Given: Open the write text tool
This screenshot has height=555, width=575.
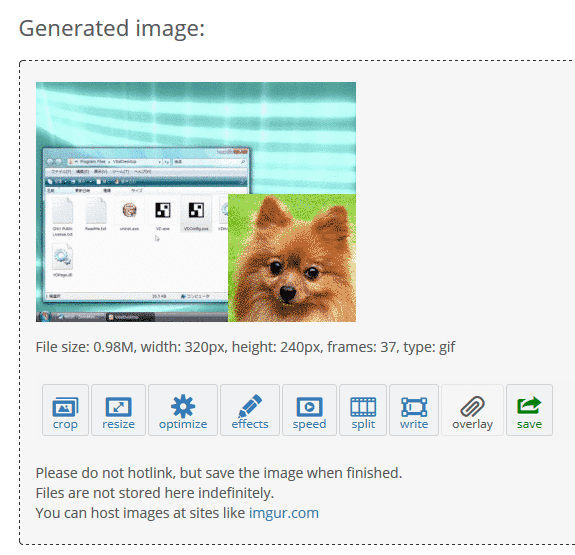Looking at the screenshot, I should [x=414, y=410].
